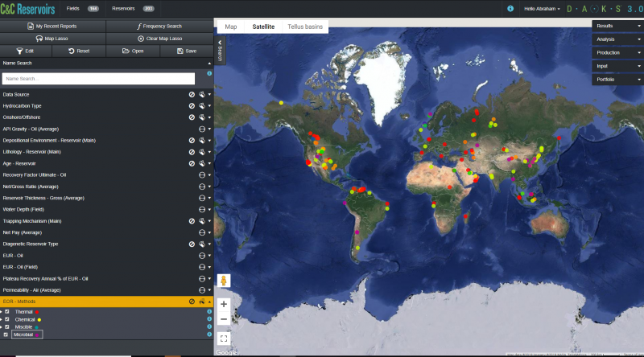Select the Map view tab
The image size is (644, 357).
231,27
